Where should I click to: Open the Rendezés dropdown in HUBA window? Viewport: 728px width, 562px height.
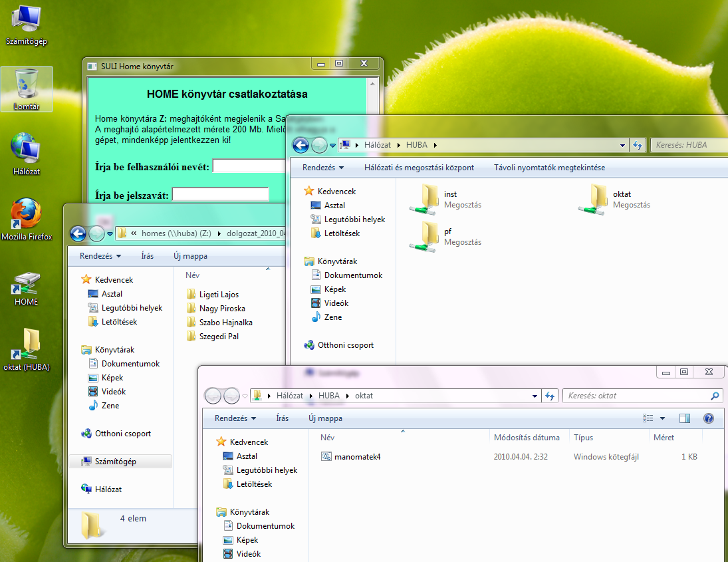tap(323, 168)
